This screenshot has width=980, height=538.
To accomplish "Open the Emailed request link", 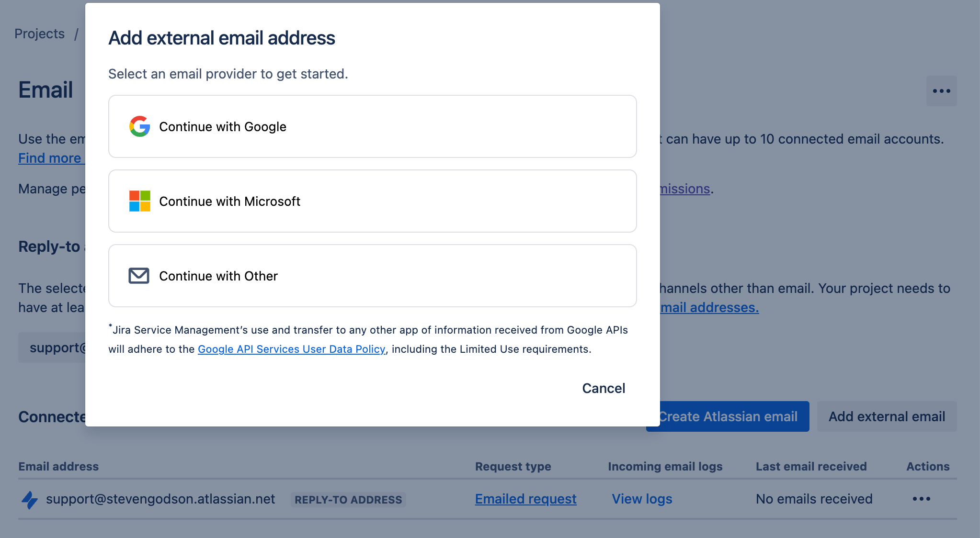I will 525,499.
